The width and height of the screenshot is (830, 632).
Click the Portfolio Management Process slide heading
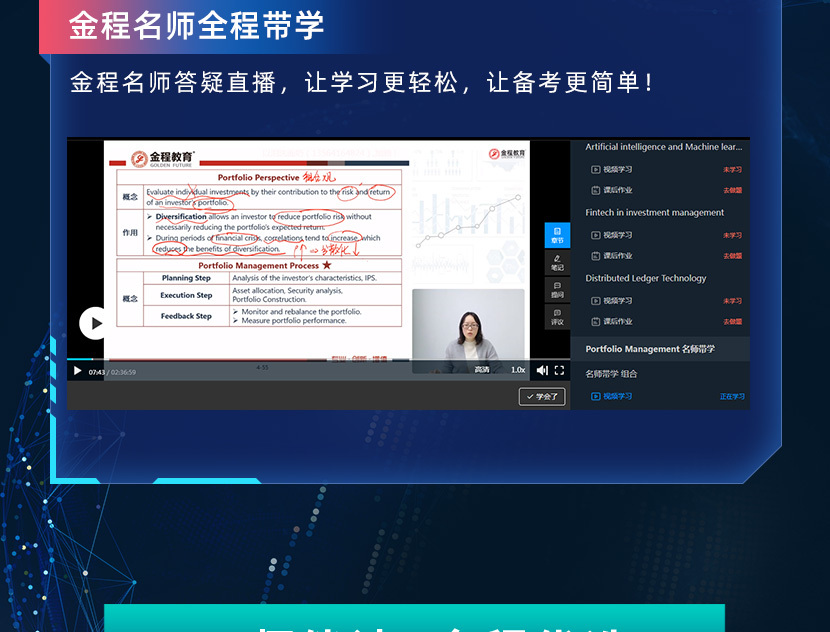click(258, 265)
